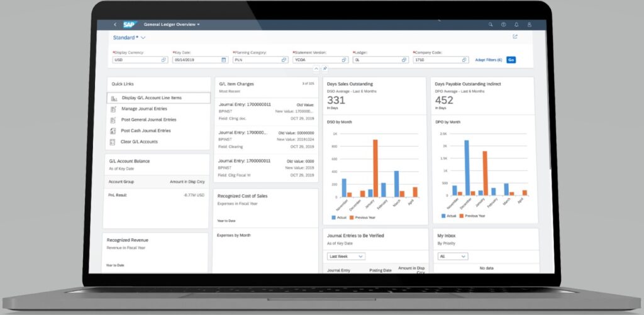Click the Go button
644x315 pixels.
coord(511,60)
